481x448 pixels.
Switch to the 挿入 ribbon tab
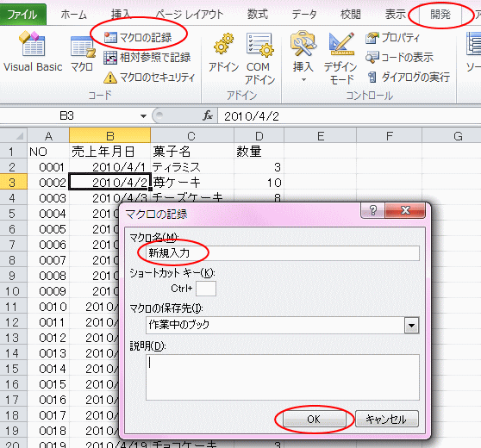(x=121, y=15)
